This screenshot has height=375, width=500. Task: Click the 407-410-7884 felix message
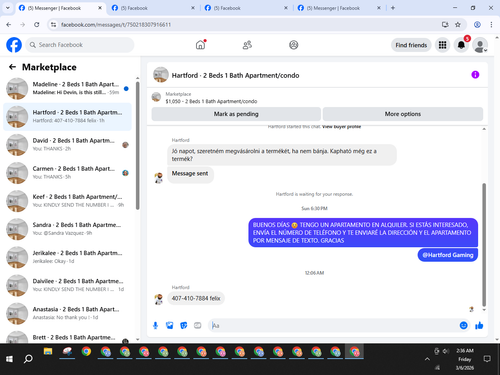click(196, 298)
